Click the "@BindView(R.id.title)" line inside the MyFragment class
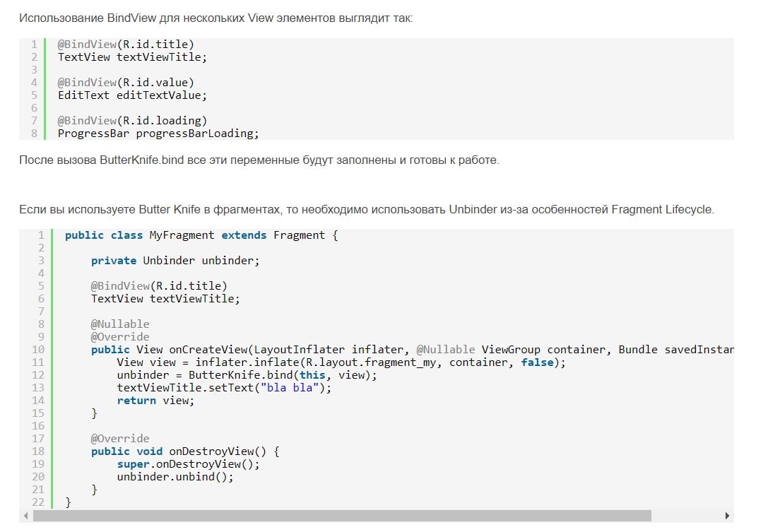This screenshot has width=780, height=532. pos(159,286)
